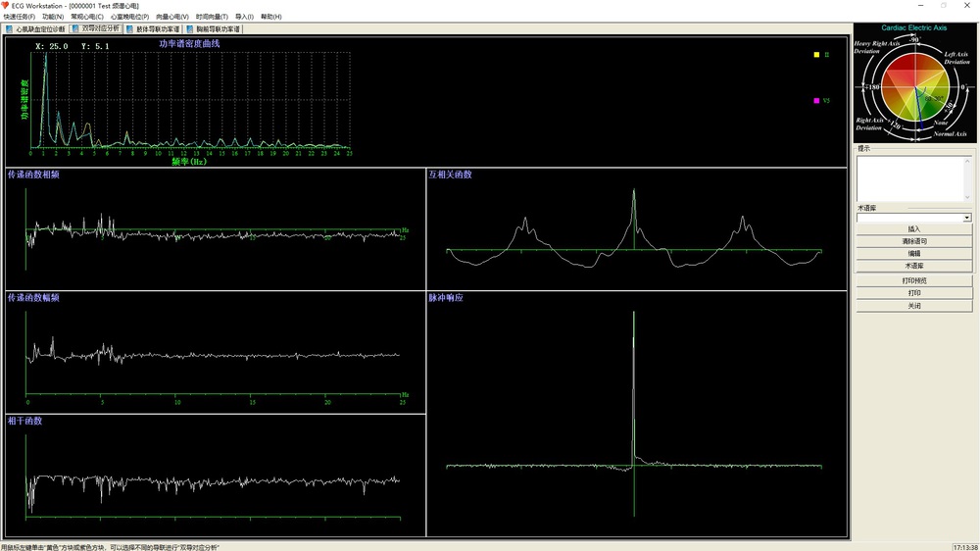Open the 胸前导联功率谱 tab
Image resolution: width=980 pixels, height=551 pixels.
click(x=213, y=29)
